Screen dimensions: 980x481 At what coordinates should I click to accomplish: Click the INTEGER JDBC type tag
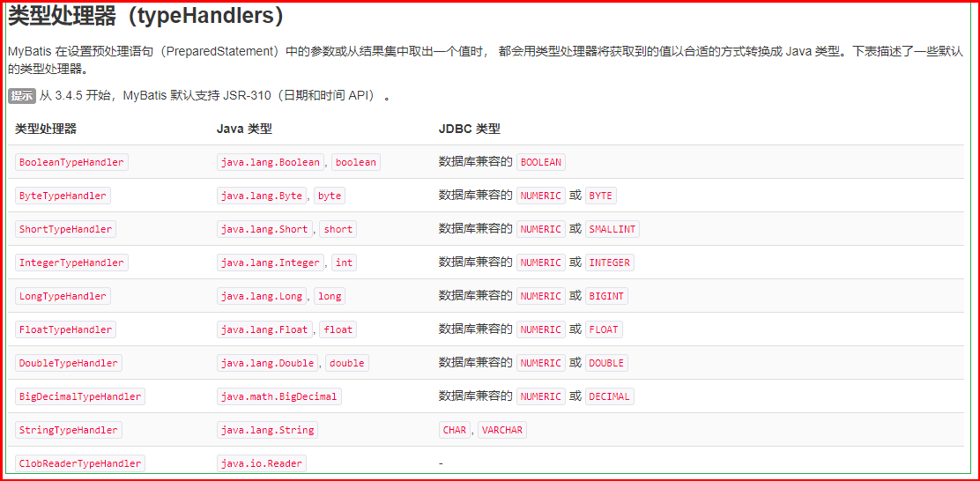pos(609,263)
